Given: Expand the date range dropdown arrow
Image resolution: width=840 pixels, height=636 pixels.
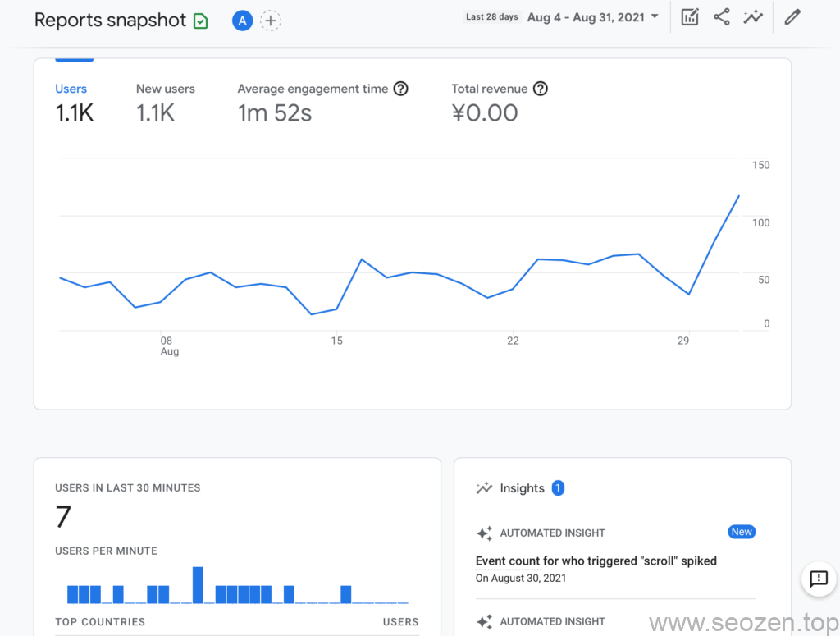Looking at the screenshot, I should pos(655,16).
